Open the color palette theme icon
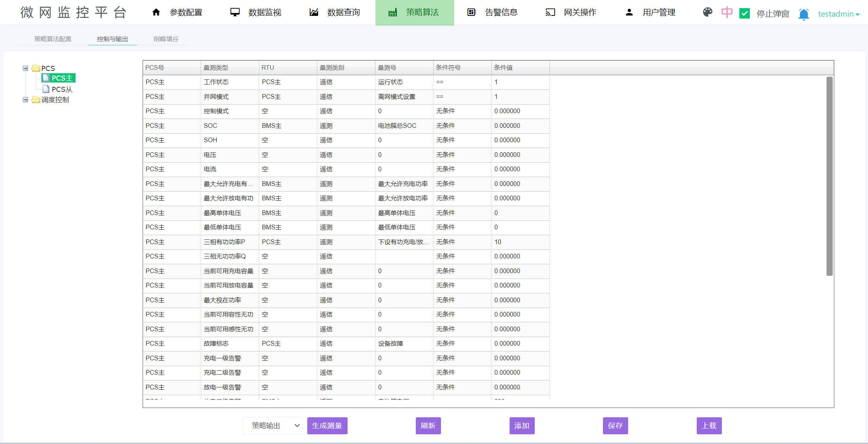The width and height of the screenshot is (868, 444). [708, 12]
